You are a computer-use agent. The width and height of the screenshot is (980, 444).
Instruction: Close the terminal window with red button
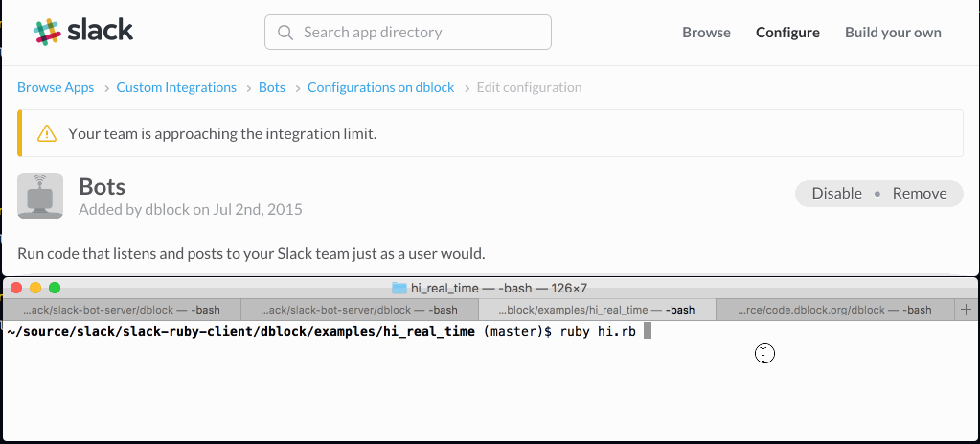pos(16,288)
